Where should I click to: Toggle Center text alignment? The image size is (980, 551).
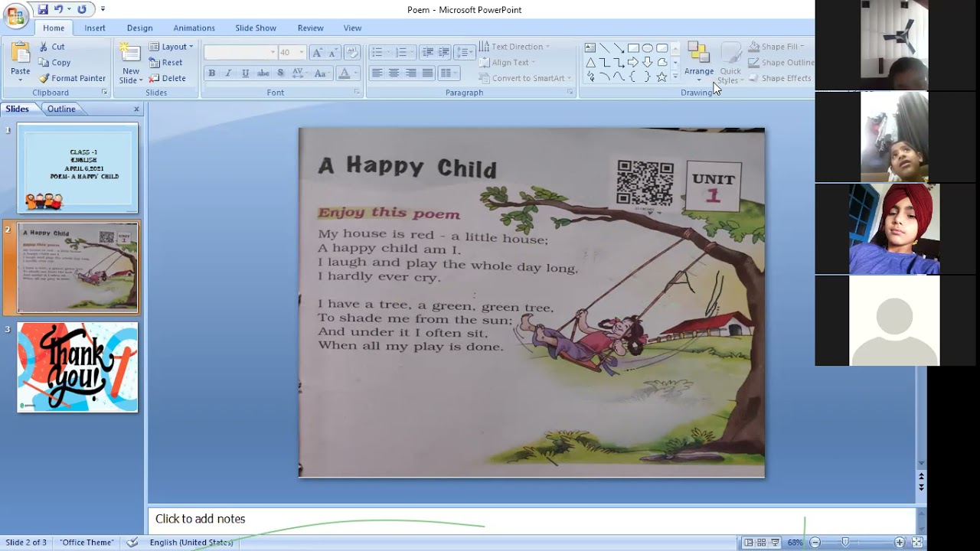coord(394,73)
